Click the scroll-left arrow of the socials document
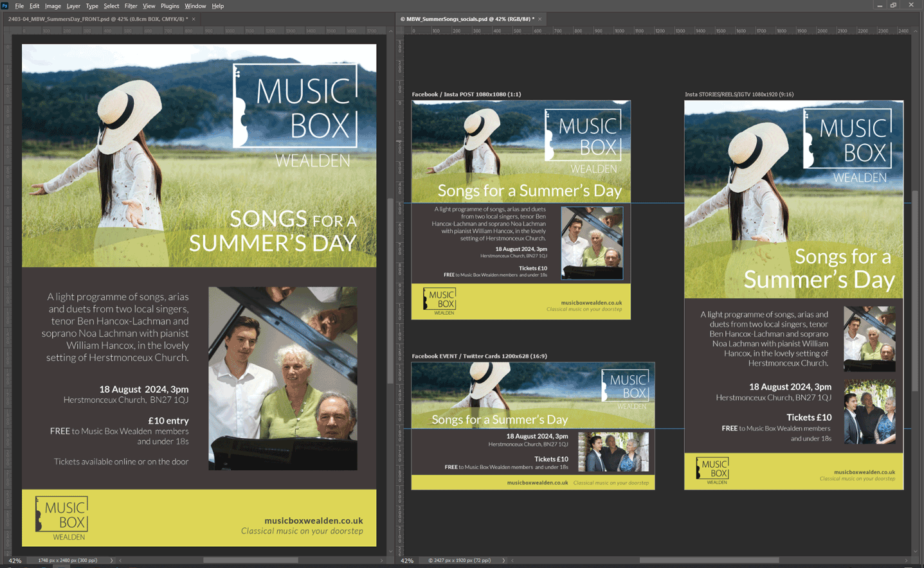 (x=512, y=560)
